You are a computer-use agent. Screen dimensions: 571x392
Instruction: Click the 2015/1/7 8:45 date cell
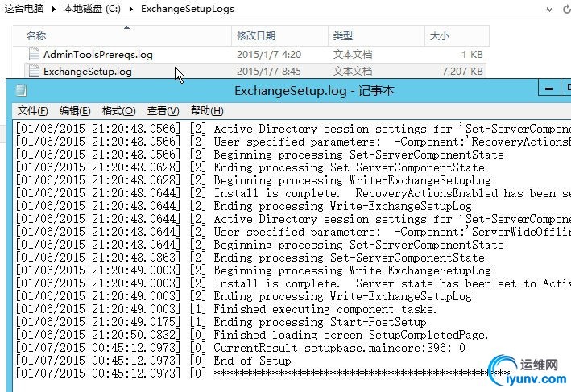[269, 72]
